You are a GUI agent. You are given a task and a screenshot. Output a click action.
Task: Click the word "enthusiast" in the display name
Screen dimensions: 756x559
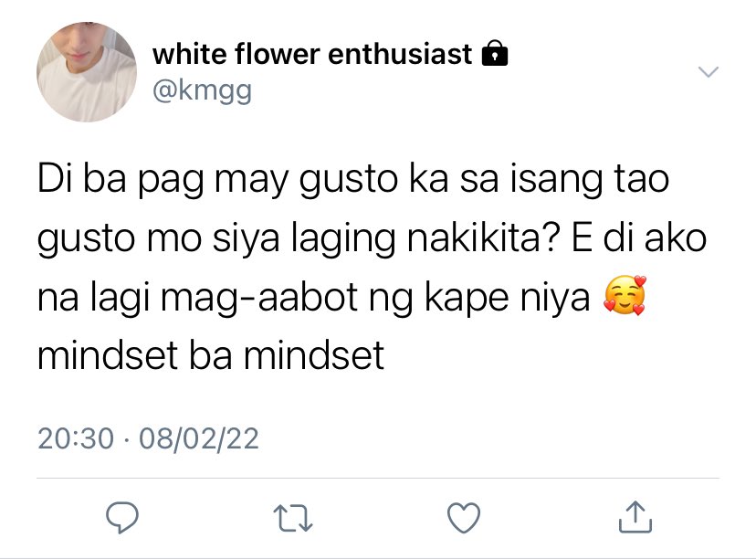pos(400,53)
